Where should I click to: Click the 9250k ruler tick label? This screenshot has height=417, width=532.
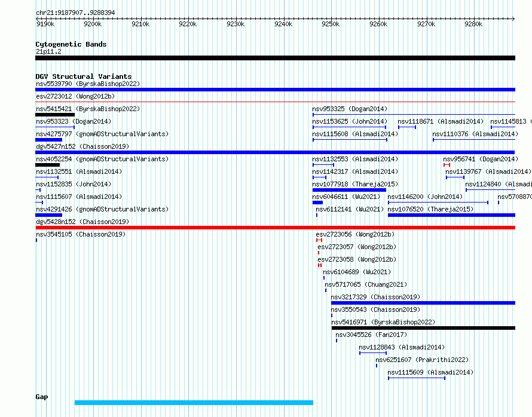pos(331,24)
